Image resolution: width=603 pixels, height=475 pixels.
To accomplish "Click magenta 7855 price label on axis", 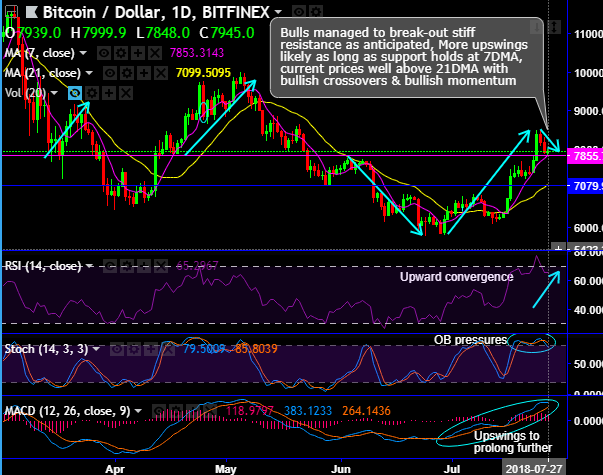I will click(x=585, y=156).
